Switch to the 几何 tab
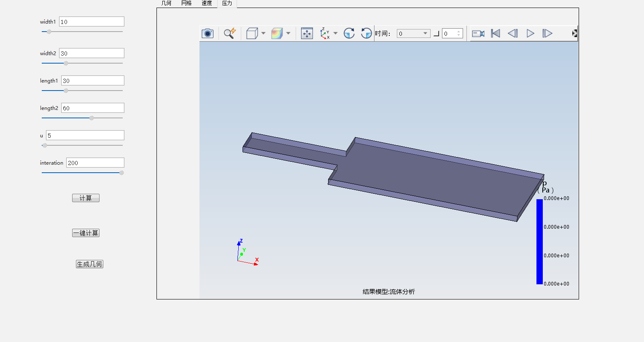 (167, 3)
